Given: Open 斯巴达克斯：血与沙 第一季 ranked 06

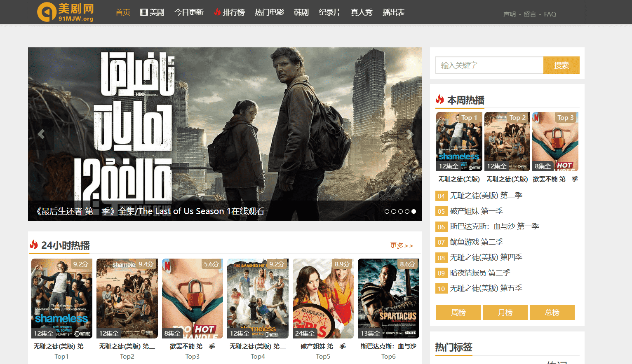Looking at the screenshot, I should pos(494,226).
